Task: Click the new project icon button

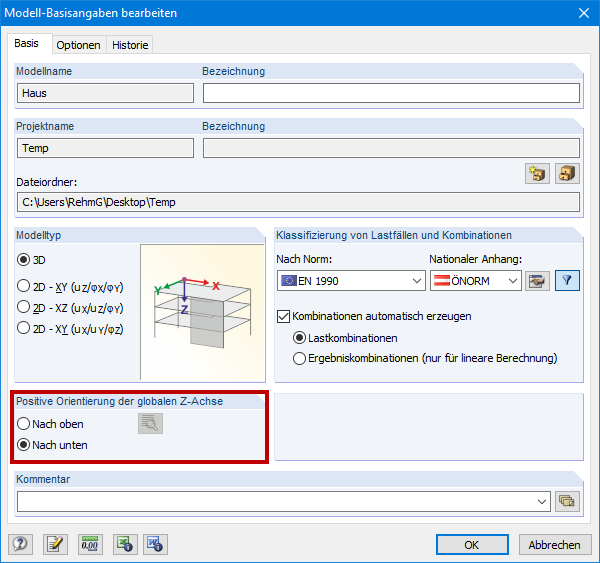Action: (x=537, y=174)
